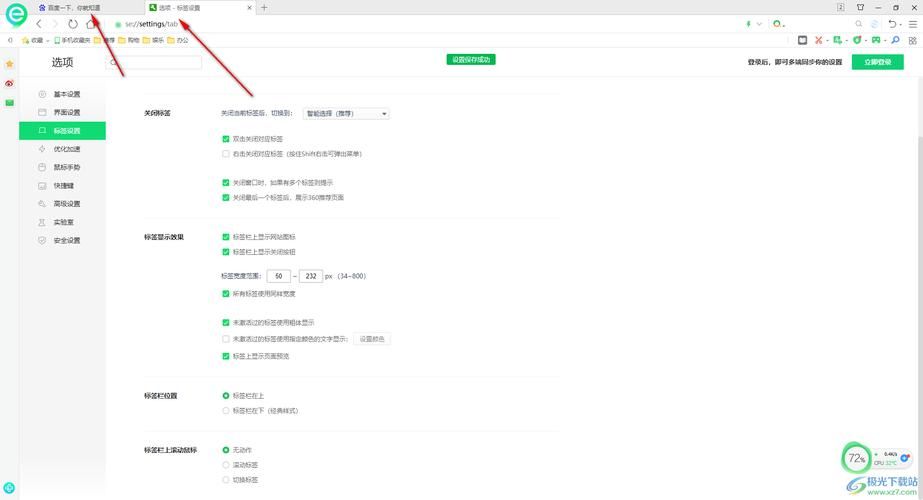Screen dimensions: 923x500
Task: Toggle 标签栏上显示关闭按钮 checkbox
Action: [225, 252]
